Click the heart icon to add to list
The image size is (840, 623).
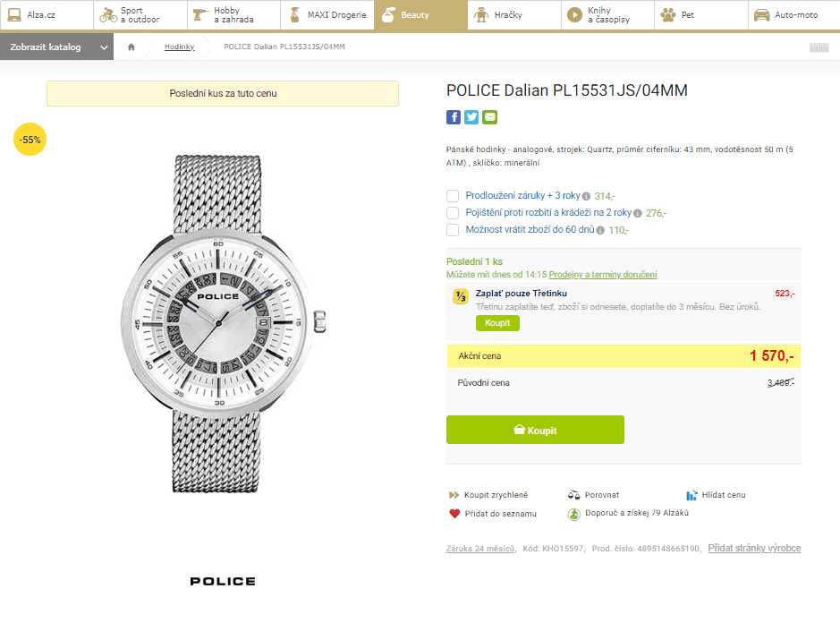[454, 514]
